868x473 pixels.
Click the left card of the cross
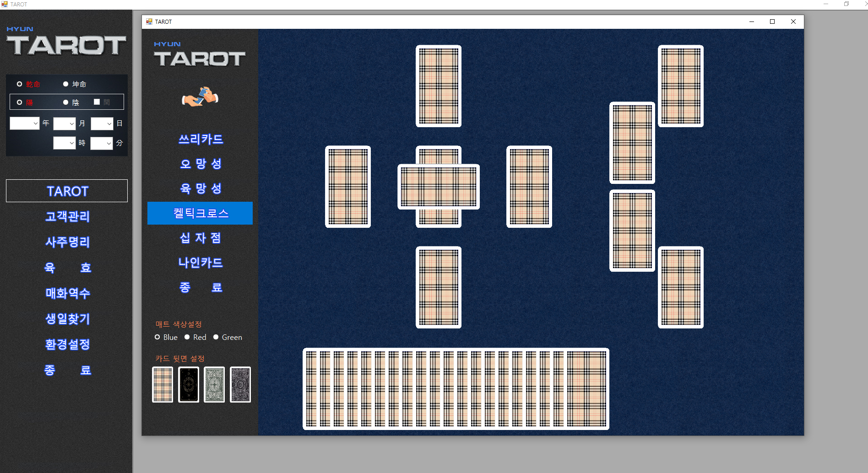348,187
